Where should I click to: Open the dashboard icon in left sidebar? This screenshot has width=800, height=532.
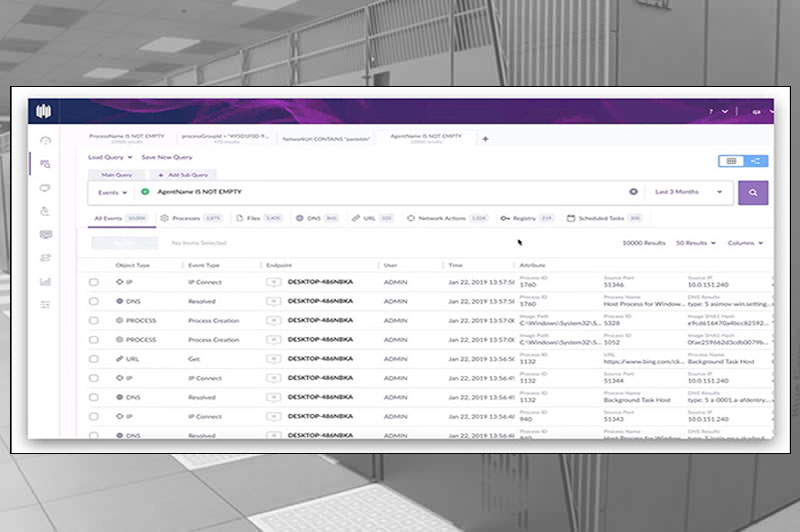pos(45,140)
